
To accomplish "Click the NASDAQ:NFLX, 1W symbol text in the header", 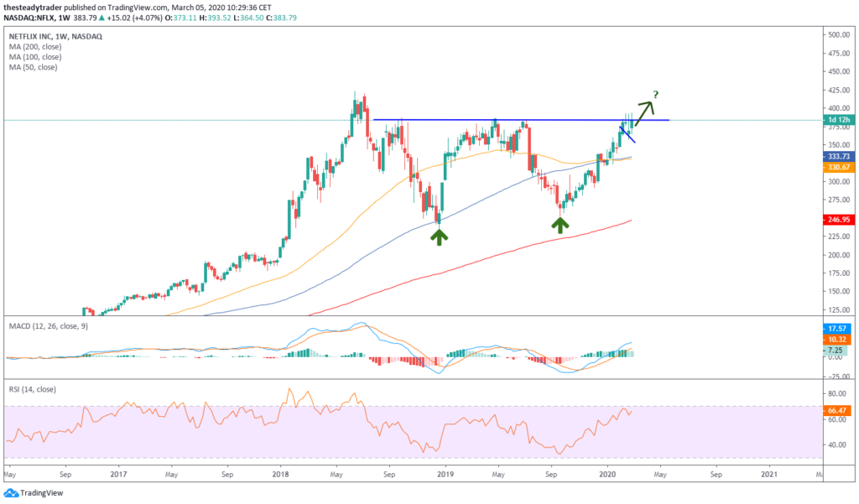I will 37,18.
